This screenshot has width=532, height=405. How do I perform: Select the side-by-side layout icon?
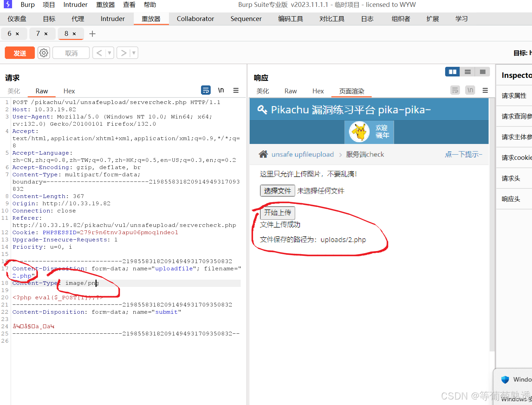click(453, 72)
